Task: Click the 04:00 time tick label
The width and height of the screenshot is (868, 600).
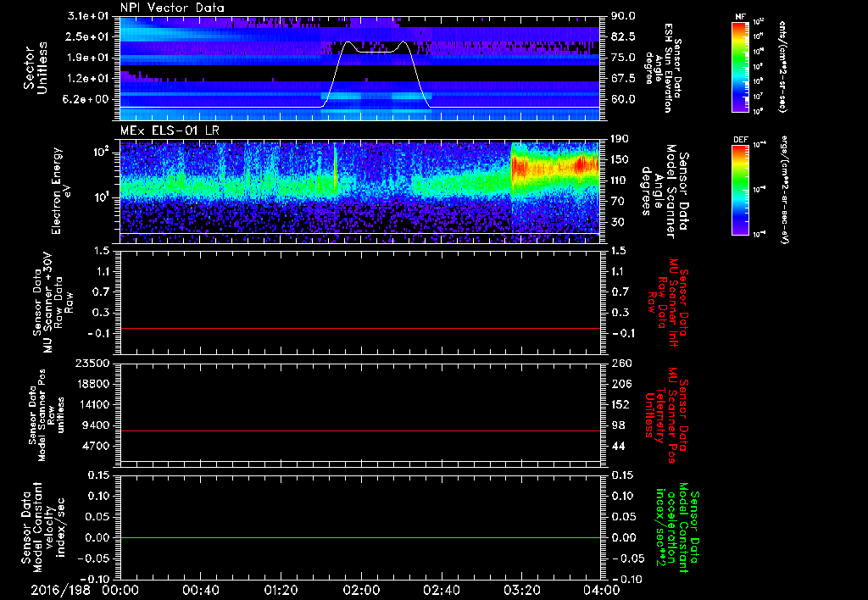Action: [602, 590]
